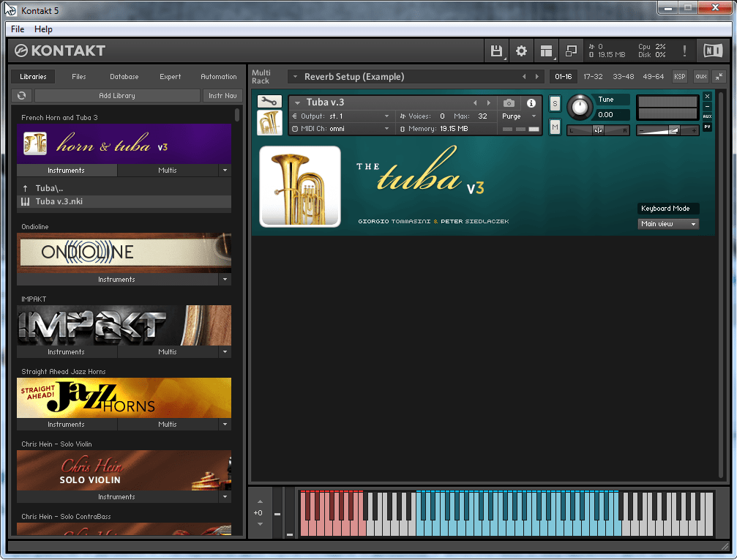Toggle minimized view icon in header
737x560 pixels.
point(571,51)
